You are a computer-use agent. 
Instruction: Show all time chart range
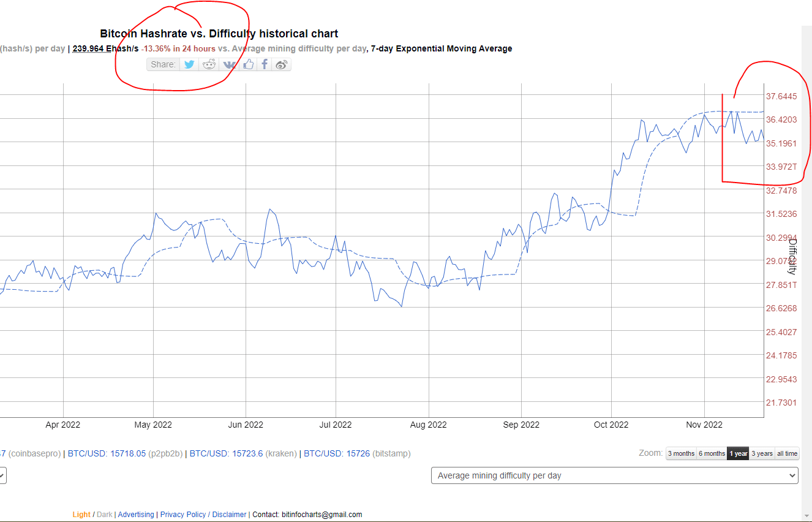(787, 453)
